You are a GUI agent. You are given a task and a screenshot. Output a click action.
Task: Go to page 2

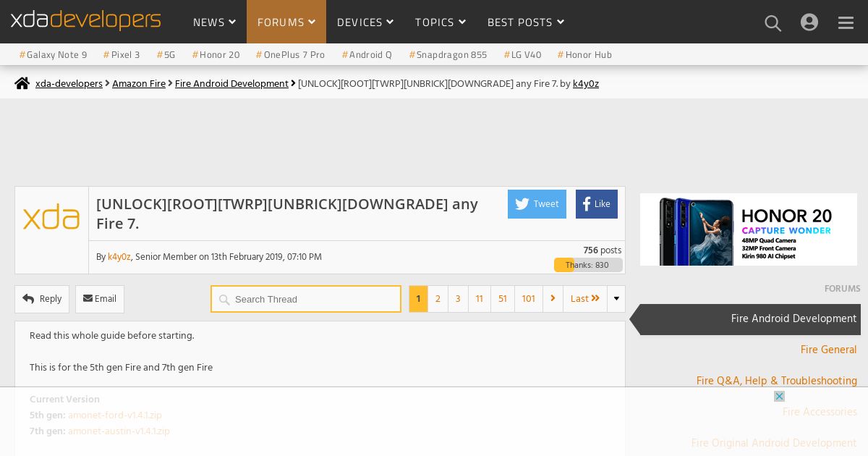tap(438, 299)
